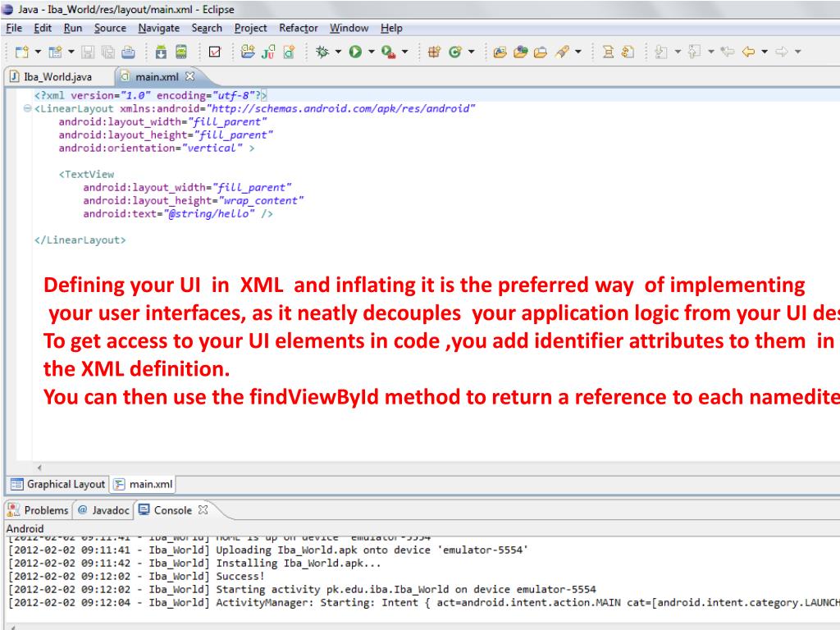840x630 pixels.
Task: Click the android:orientation="vertical" line
Action: pyautogui.click(x=157, y=148)
